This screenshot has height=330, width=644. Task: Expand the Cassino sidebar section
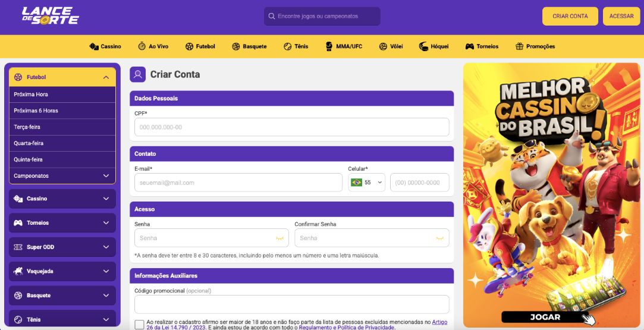click(106, 199)
